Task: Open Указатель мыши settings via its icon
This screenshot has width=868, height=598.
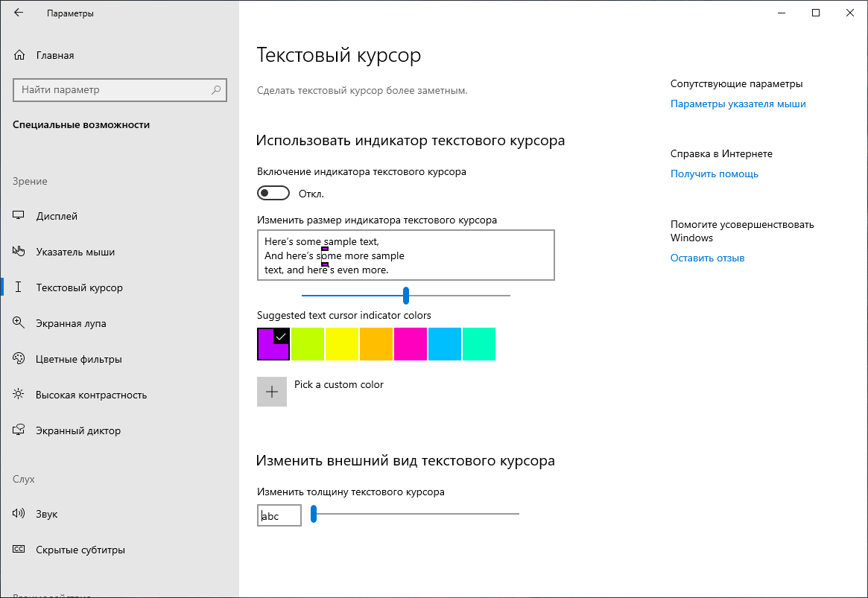Action: (19, 252)
